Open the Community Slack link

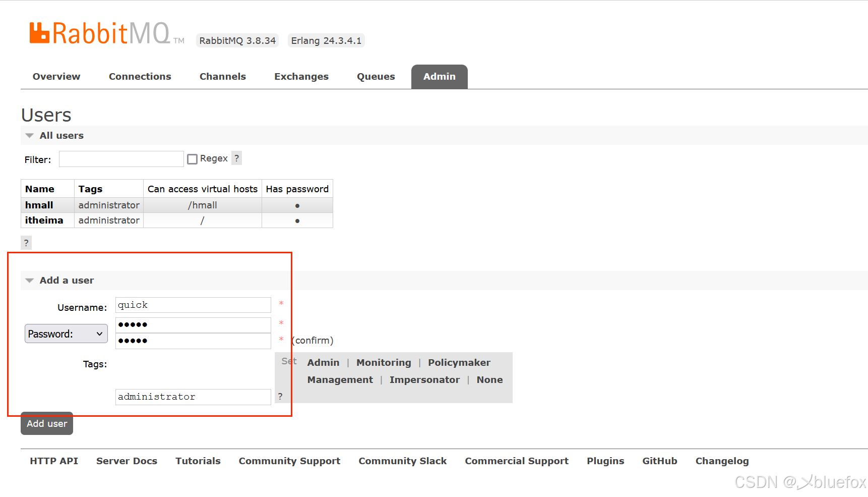(403, 461)
